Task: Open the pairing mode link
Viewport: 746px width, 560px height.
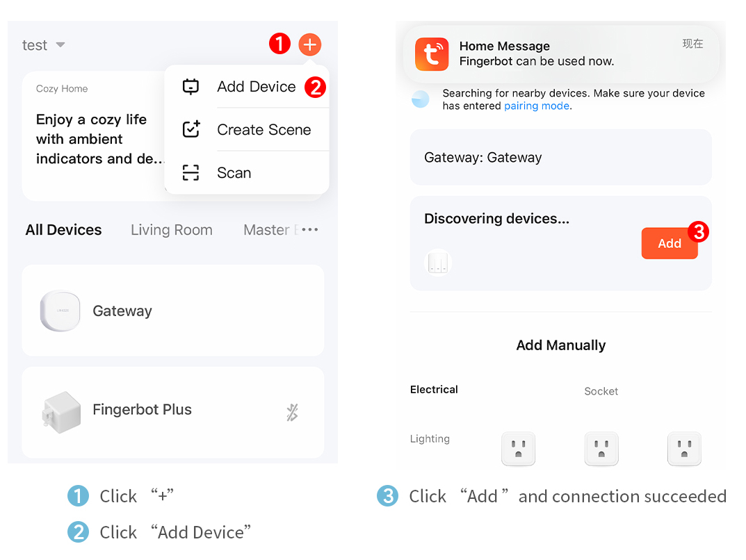Action: coord(537,106)
